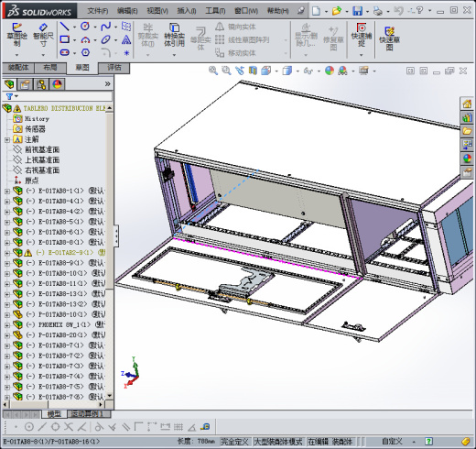476x449 pixels.
Task: Open the ConfigurationManager tab icon
Action: coord(41,84)
